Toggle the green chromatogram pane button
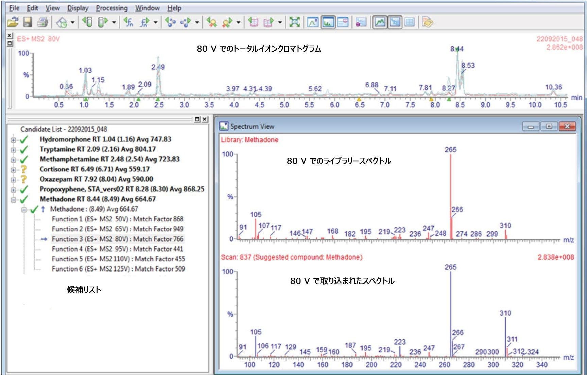The width and height of the screenshot is (588, 376). 380,22
